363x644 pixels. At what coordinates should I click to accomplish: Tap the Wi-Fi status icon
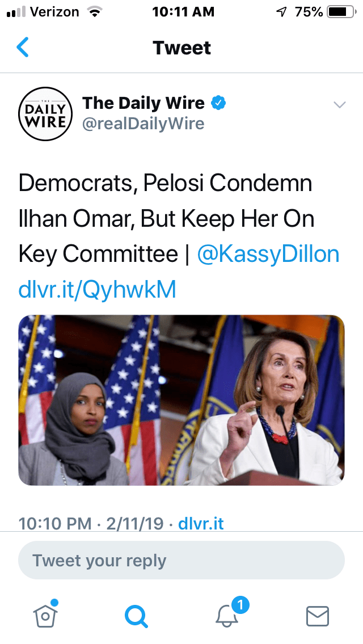(x=95, y=12)
